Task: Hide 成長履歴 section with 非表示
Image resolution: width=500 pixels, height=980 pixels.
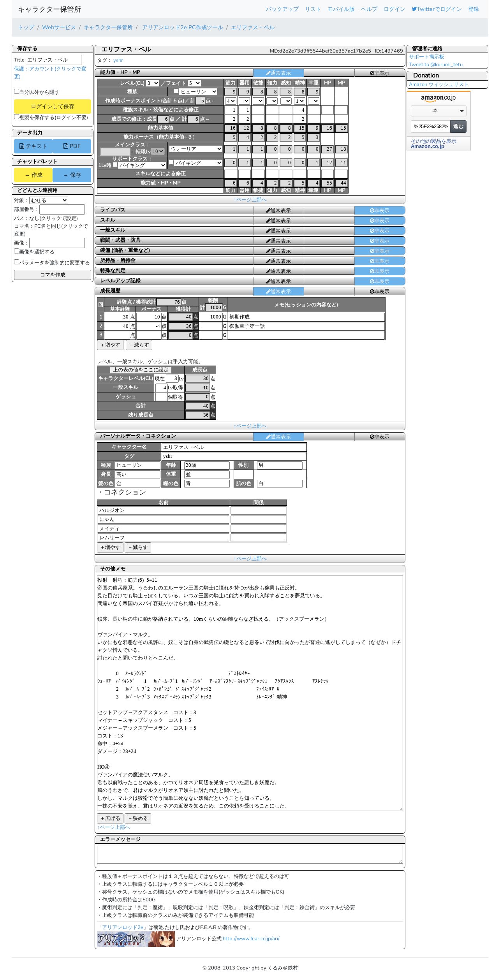Action: (380, 291)
